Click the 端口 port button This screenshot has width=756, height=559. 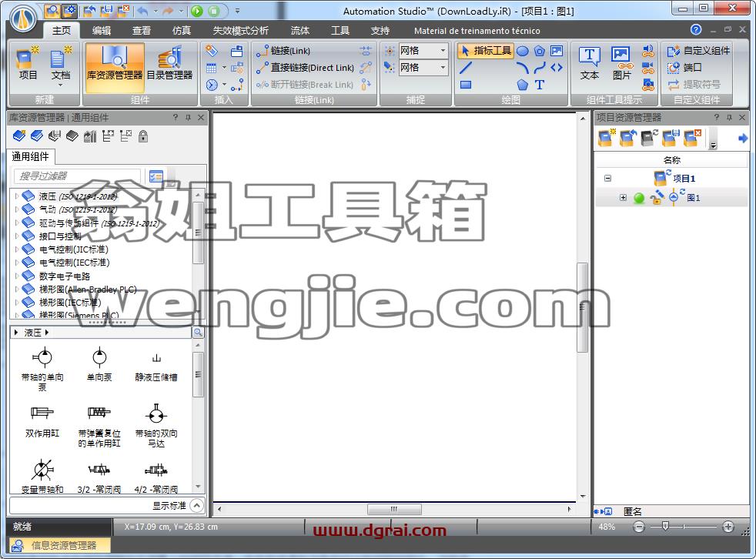684,68
